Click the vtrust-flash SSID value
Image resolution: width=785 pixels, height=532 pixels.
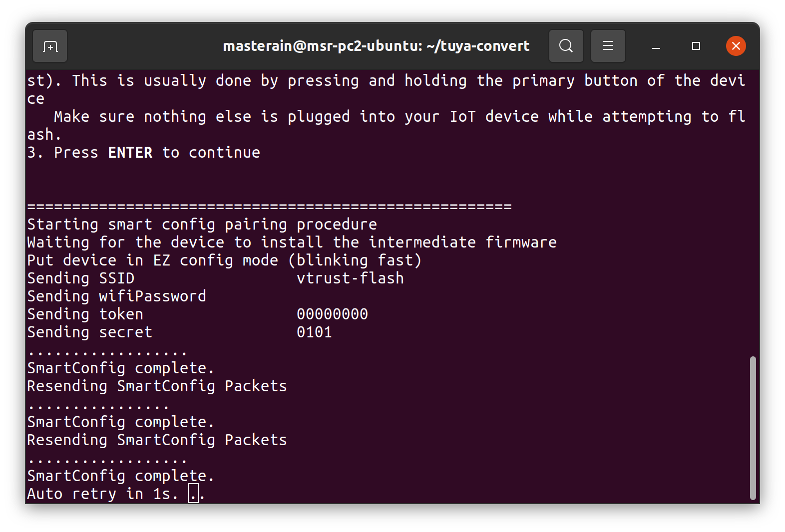(350, 278)
